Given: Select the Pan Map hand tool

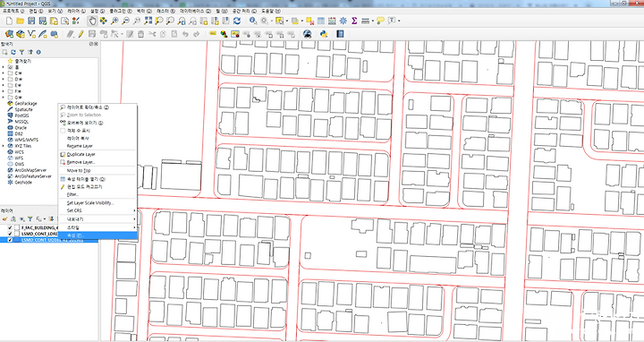Looking at the screenshot, I should tap(92, 21).
